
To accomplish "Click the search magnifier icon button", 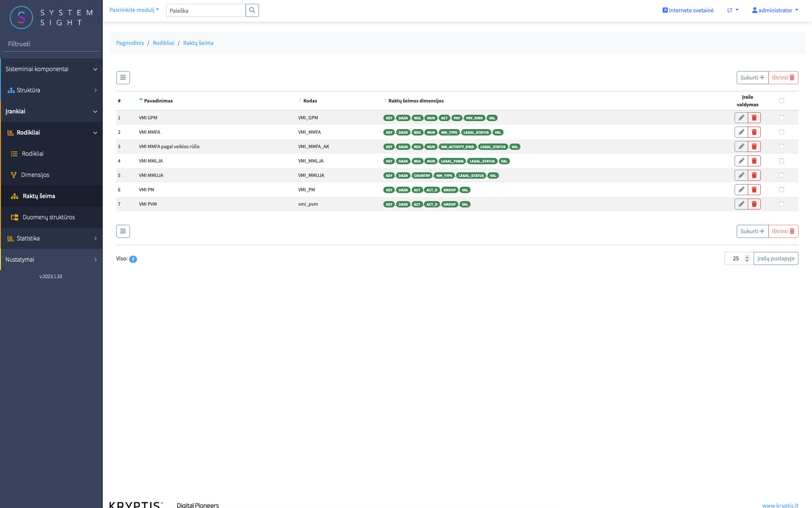I will click(252, 10).
